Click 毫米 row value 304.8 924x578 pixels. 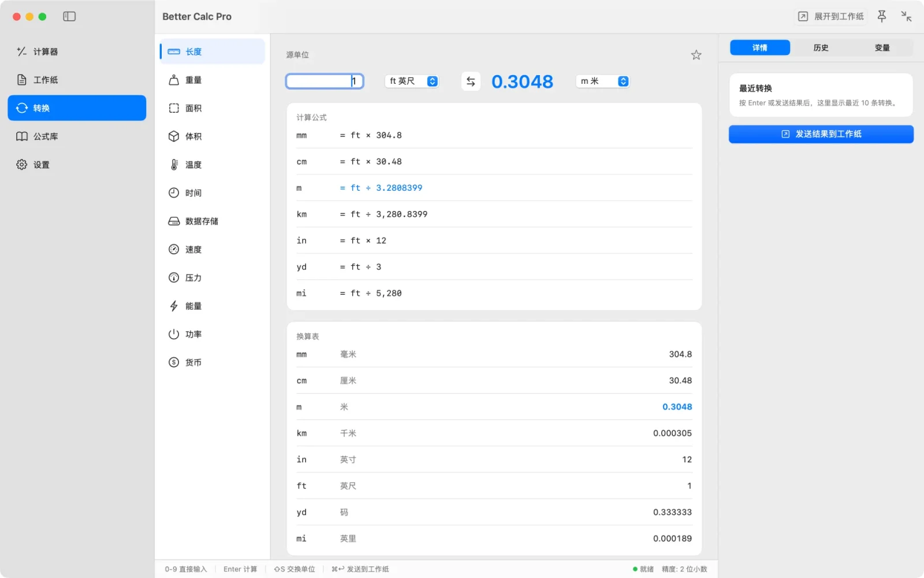click(x=680, y=354)
